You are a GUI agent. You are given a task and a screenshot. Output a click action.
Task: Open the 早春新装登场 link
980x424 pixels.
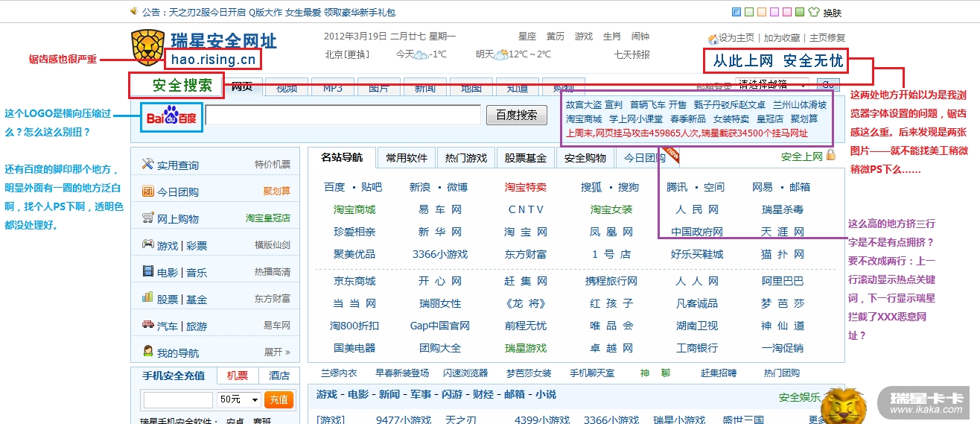pyautogui.click(x=402, y=373)
